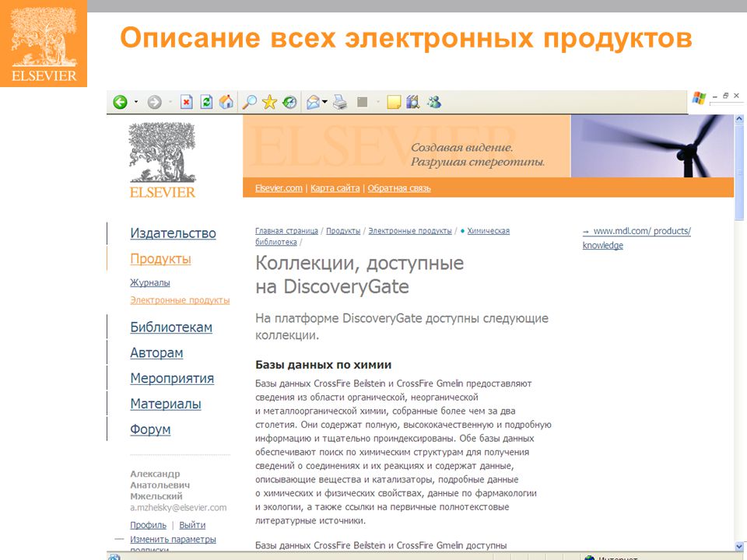Click the vertical scrollbar thumb
The height and width of the screenshot is (560, 747).
[739, 171]
